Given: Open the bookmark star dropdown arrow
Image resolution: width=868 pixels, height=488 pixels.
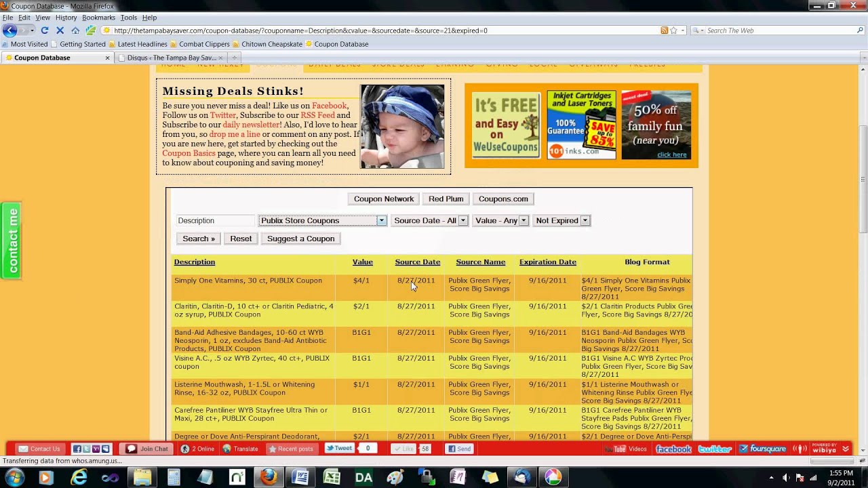Looking at the screenshot, I should 683,30.
